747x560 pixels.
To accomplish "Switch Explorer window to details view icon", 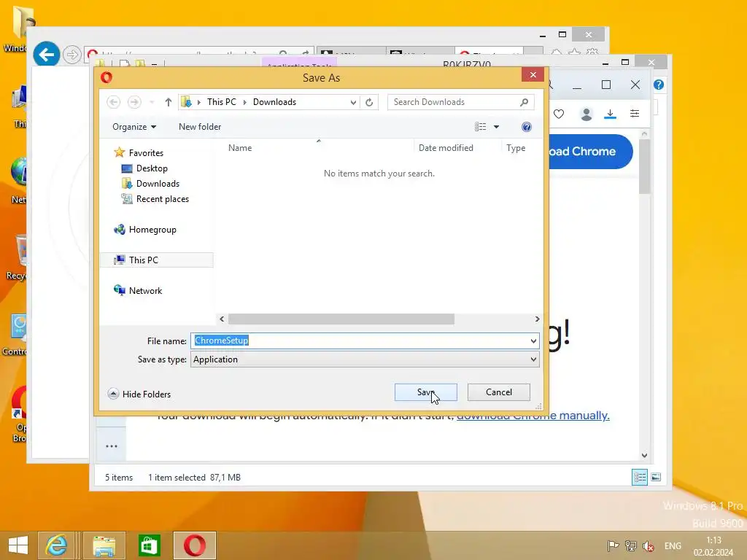I will point(639,477).
